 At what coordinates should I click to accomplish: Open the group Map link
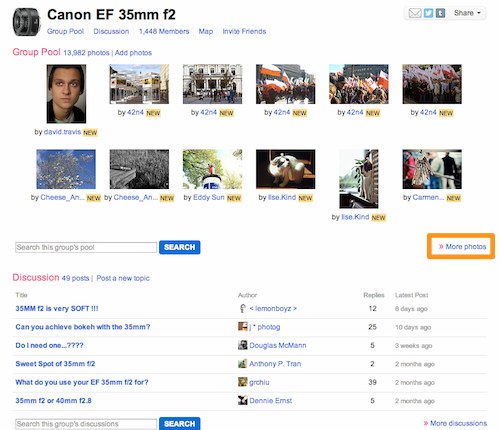[206, 31]
